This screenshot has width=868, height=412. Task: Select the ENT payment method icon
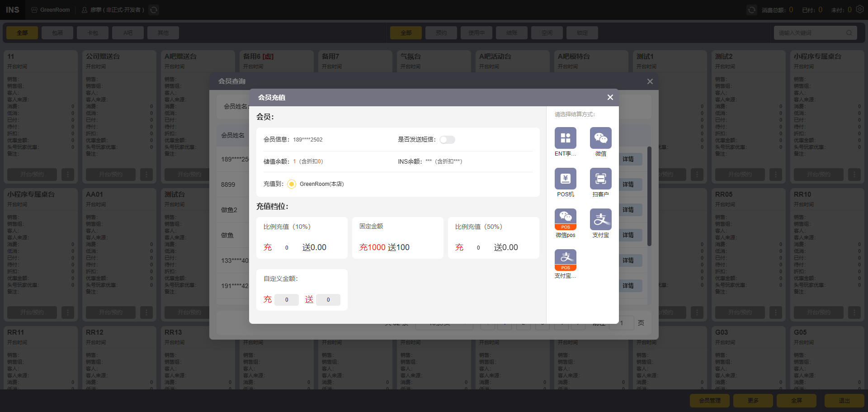(565, 138)
